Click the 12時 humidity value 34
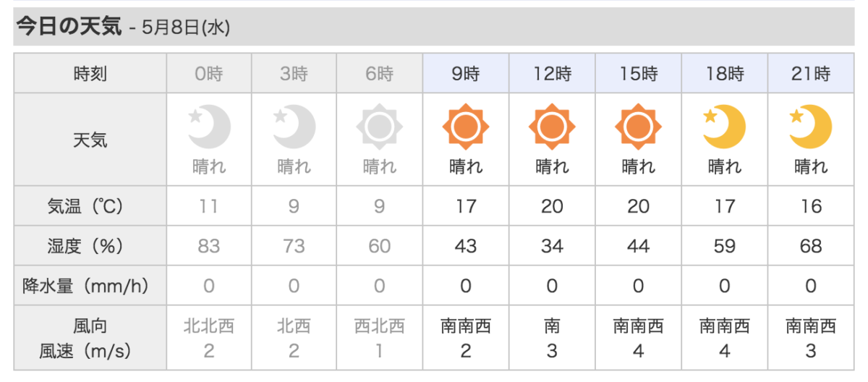Viewport: 868px width, 382px height. 552,246
